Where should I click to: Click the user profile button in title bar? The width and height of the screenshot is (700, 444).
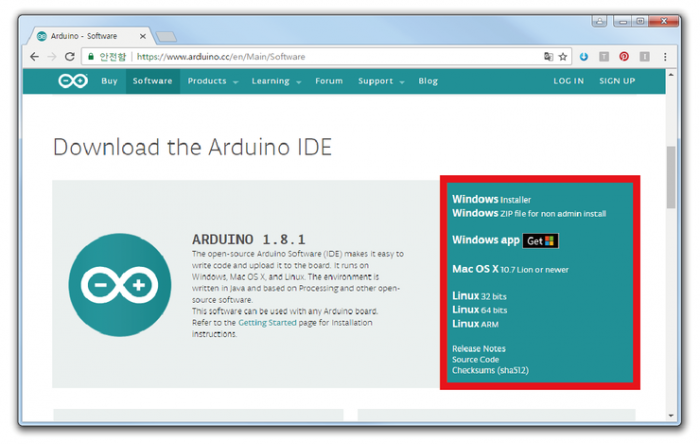tap(599, 21)
